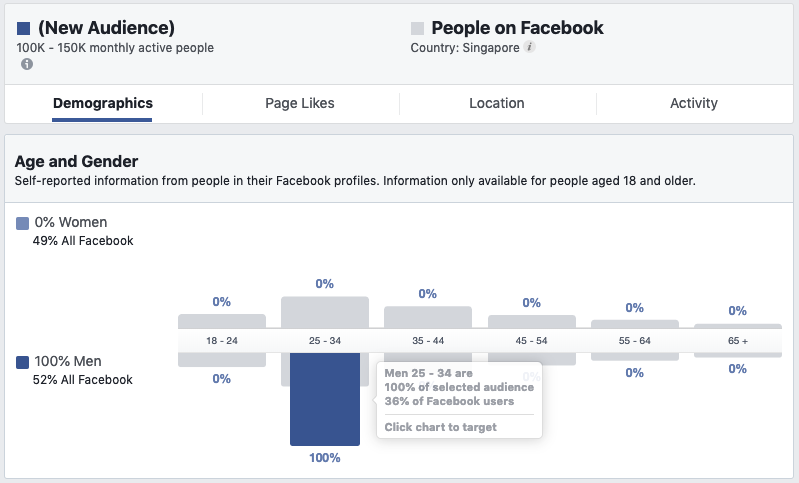The width and height of the screenshot is (799, 483).
Task: Click the info icon under New Audience
Action: (27, 64)
